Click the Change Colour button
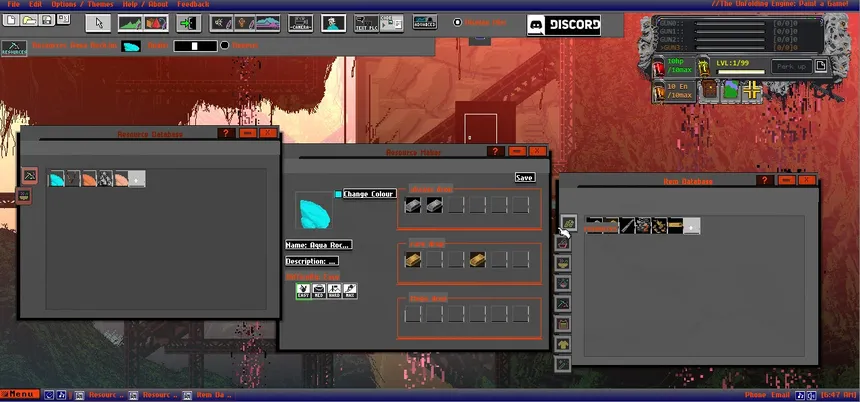The image size is (860, 402). click(x=370, y=194)
